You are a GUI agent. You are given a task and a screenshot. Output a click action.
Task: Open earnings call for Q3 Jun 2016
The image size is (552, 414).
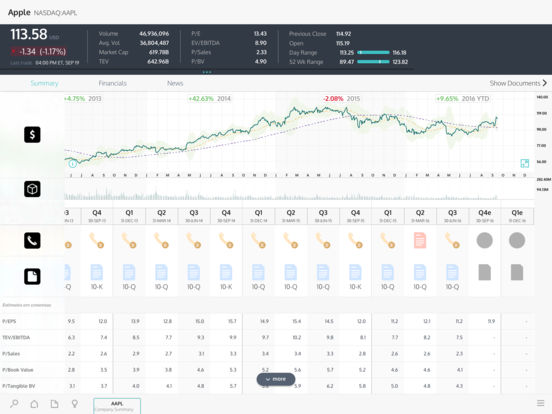452,241
